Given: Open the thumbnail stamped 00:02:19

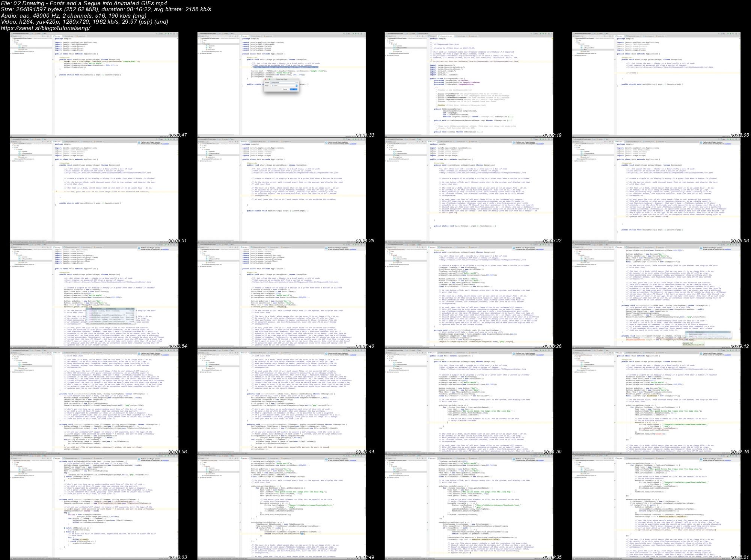Looking at the screenshot, I should [469, 85].
